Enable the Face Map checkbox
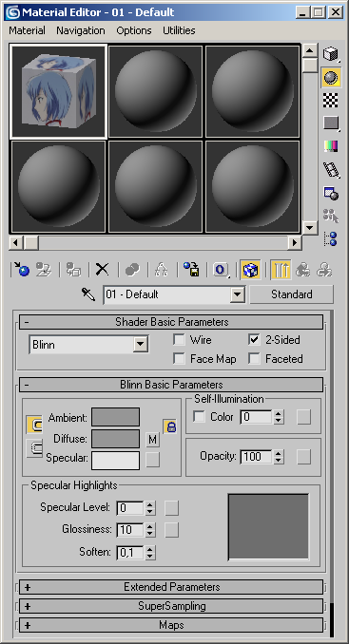 pos(179,358)
